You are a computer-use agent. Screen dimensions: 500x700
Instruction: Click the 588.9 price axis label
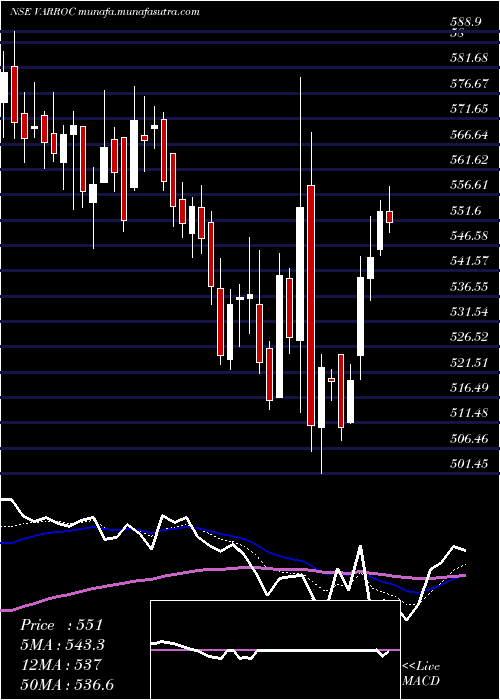[465, 22]
